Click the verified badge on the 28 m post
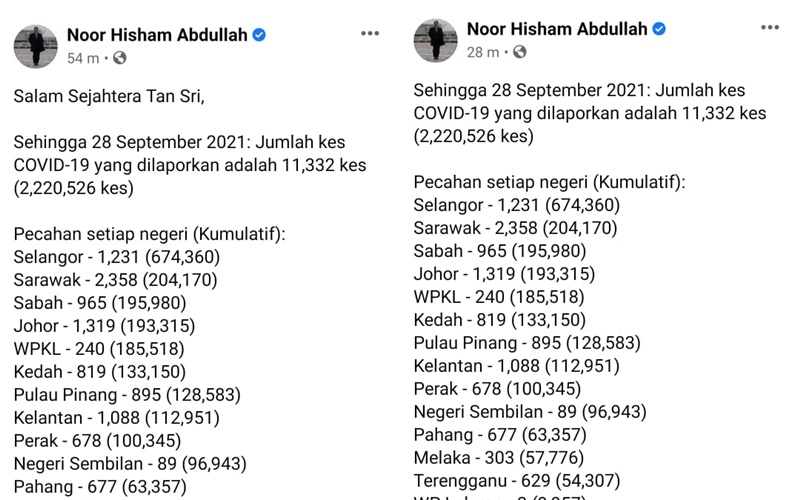Viewport: 800px width, 500px height. coord(659,29)
